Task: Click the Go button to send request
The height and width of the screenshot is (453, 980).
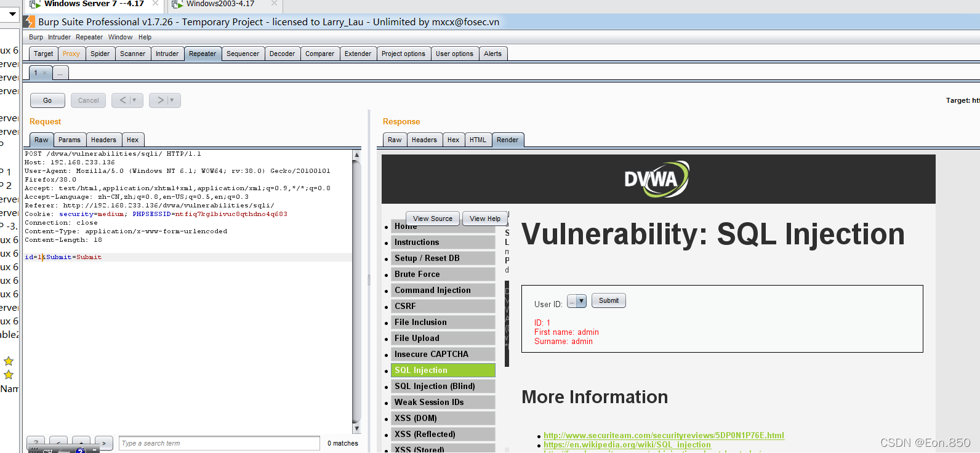Action: click(47, 100)
